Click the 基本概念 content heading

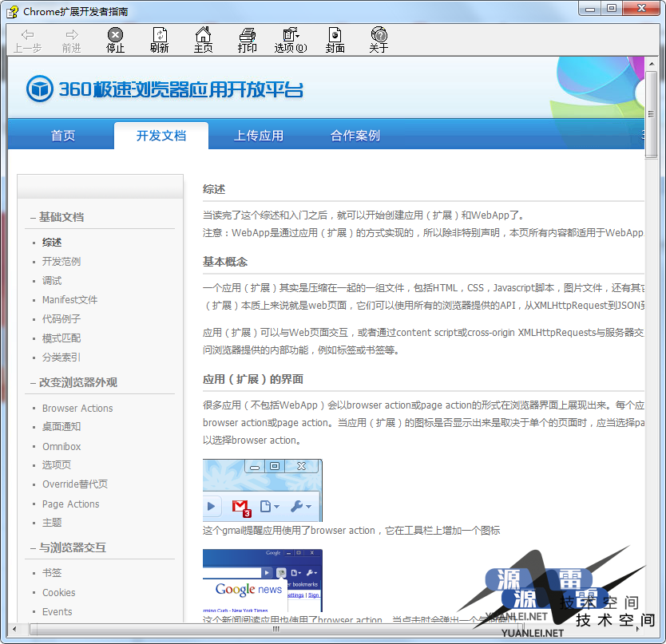[225, 262]
